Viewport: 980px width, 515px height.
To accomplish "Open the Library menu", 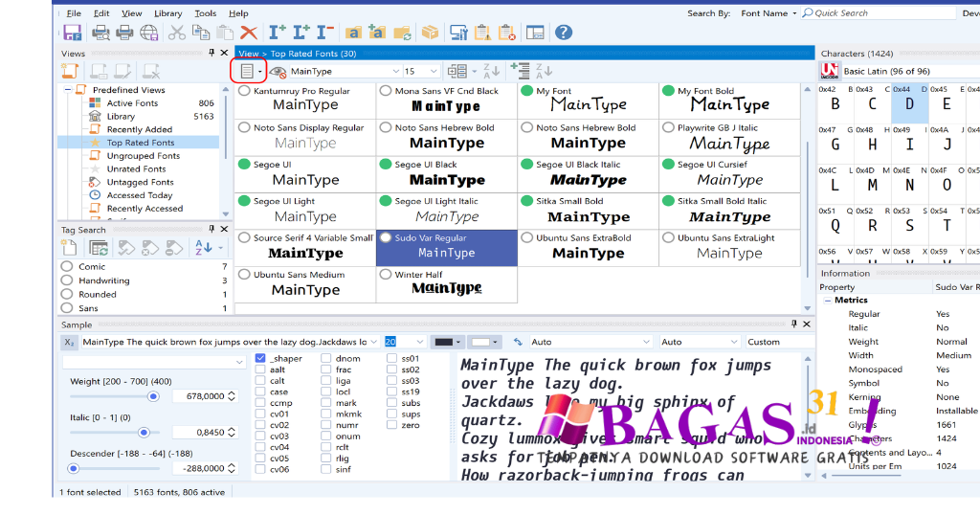I will 168,13.
